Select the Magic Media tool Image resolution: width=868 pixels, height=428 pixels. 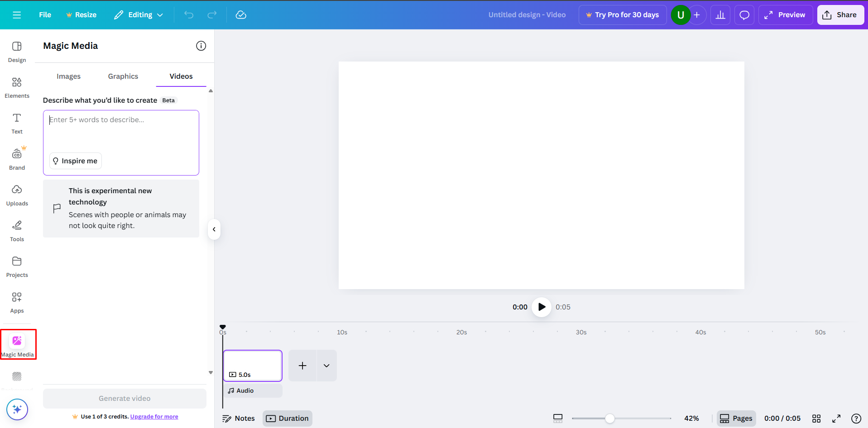(x=17, y=343)
